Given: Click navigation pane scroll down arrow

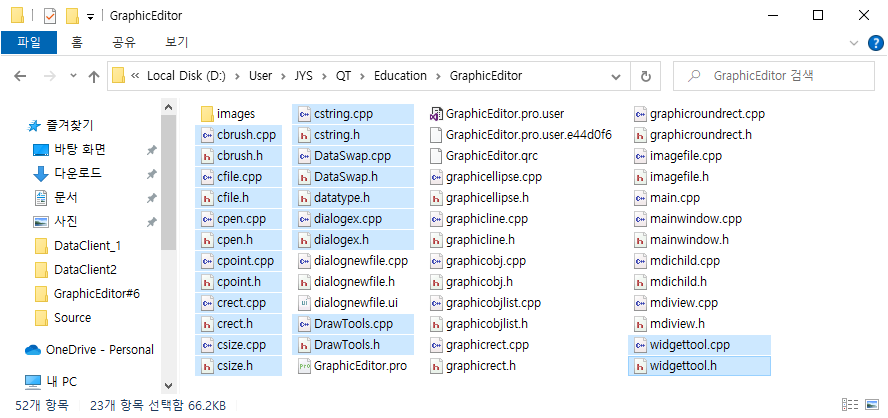Looking at the screenshot, I should point(168,385).
